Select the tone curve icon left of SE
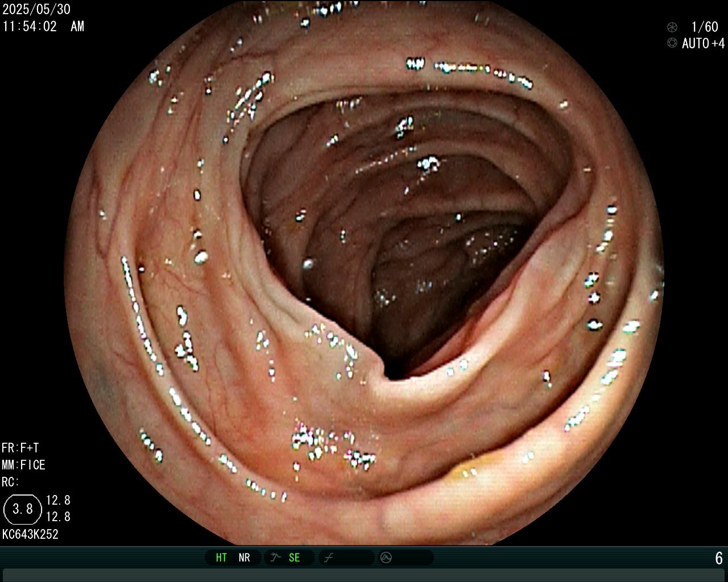 point(276,558)
